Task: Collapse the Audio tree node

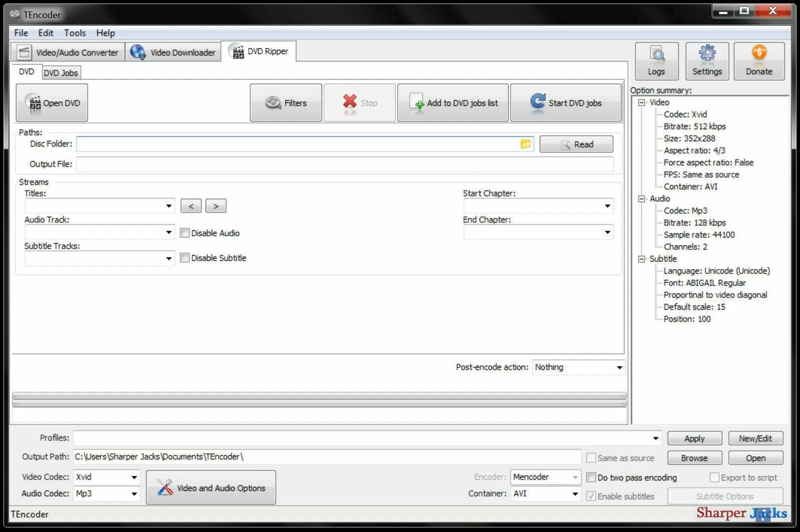Action: point(642,199)
